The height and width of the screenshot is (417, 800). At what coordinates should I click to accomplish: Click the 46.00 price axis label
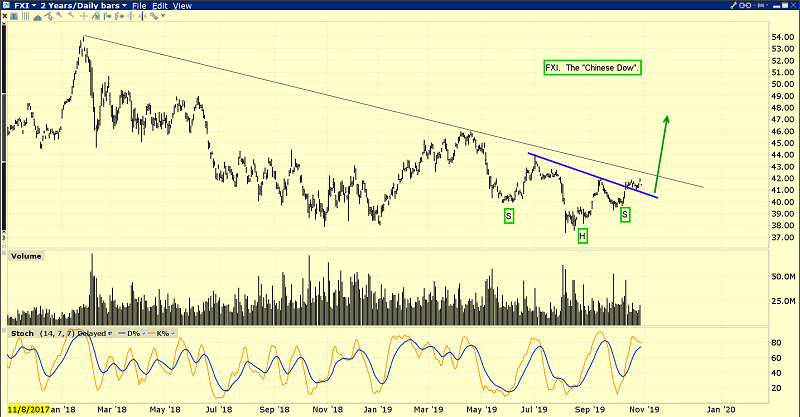(783, 131)
